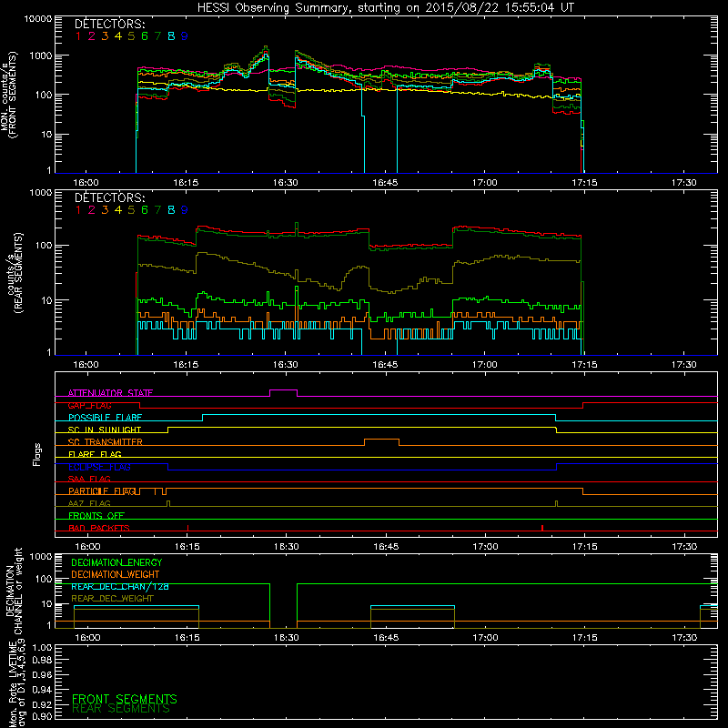Screen dimensions: 728x728
Task: Click the Flags y-axis title
Action: pos(37,454)
